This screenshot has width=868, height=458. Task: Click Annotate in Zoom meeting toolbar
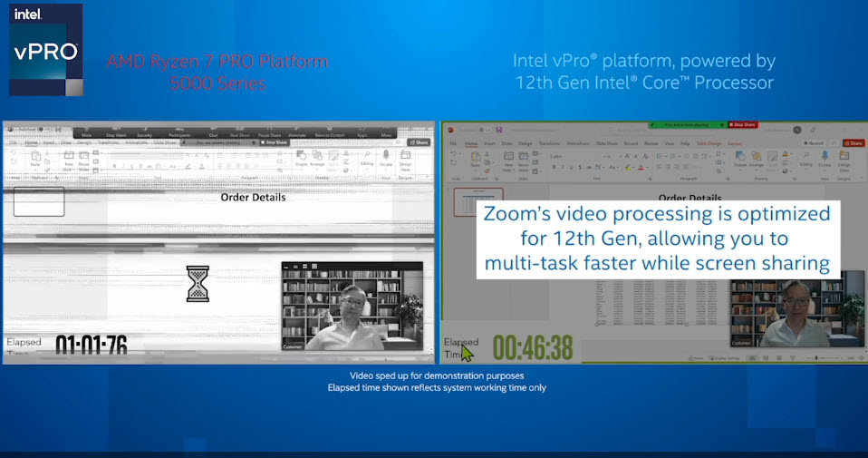296,132
